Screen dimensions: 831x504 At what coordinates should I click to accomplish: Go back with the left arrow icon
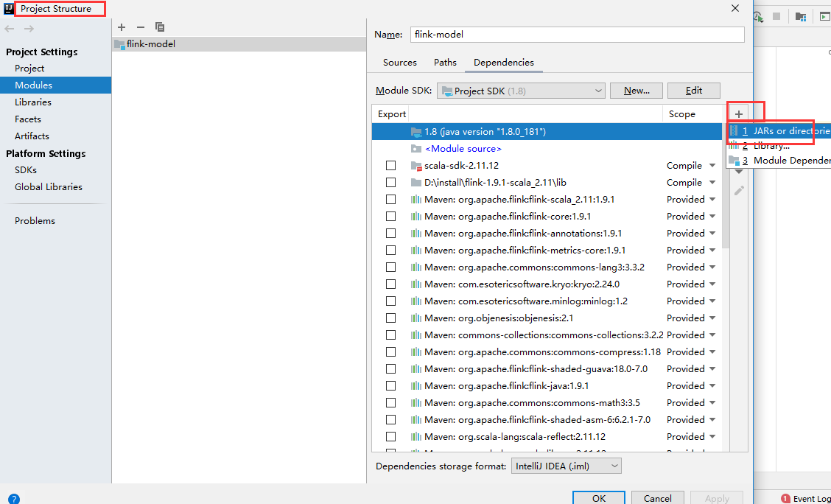pos(9,28)
